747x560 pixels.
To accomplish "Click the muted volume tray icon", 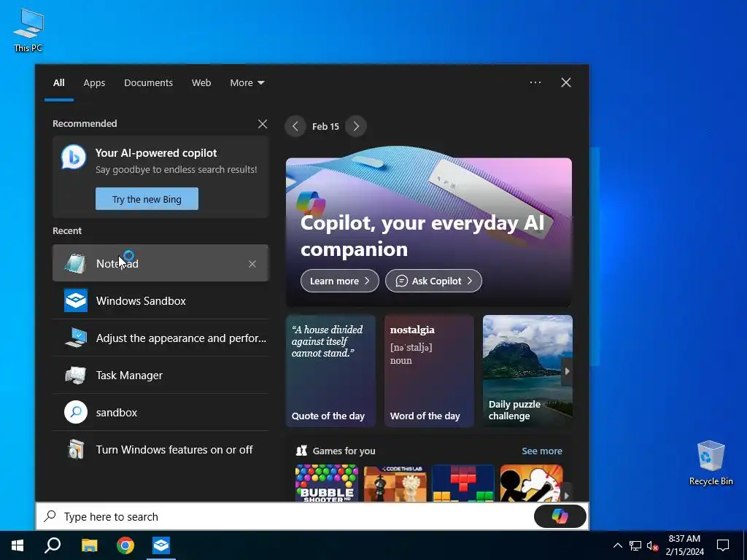I will coord(652,545).
